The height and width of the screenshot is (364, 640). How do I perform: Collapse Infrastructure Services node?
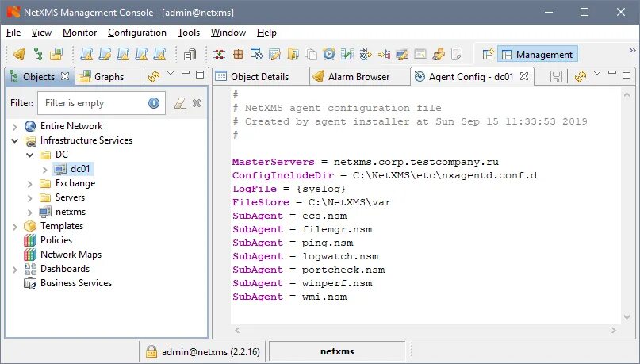tap(15, 141)
